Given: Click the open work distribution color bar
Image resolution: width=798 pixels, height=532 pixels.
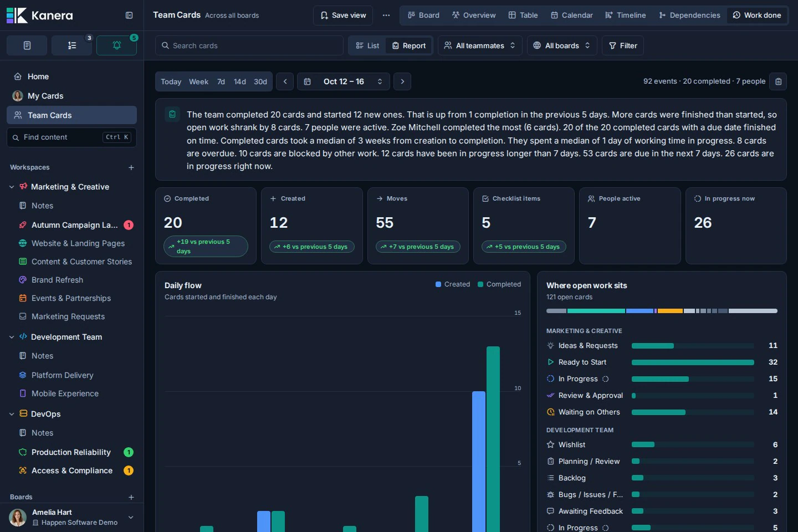Looking at the screenshot, I should (662, 311).
